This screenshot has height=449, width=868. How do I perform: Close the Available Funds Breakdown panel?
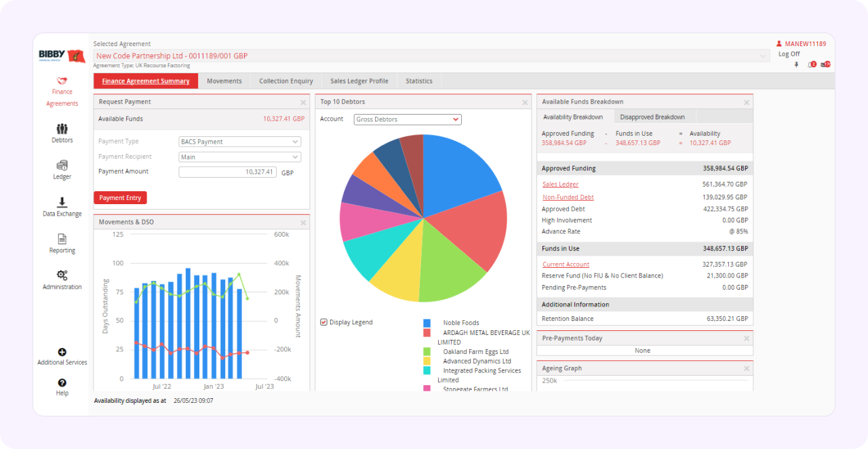click(747, 102)
